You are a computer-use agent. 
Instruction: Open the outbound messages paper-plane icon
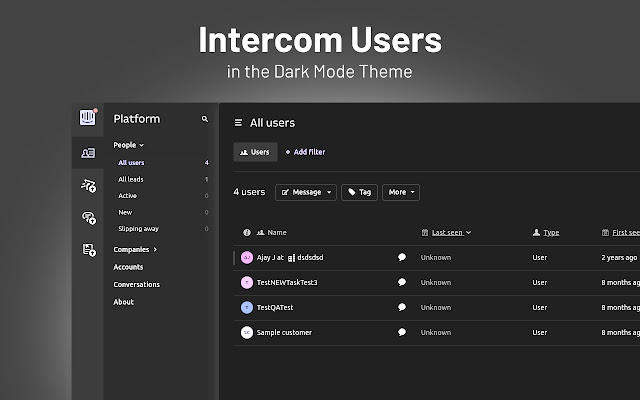[x=88, y=186]
